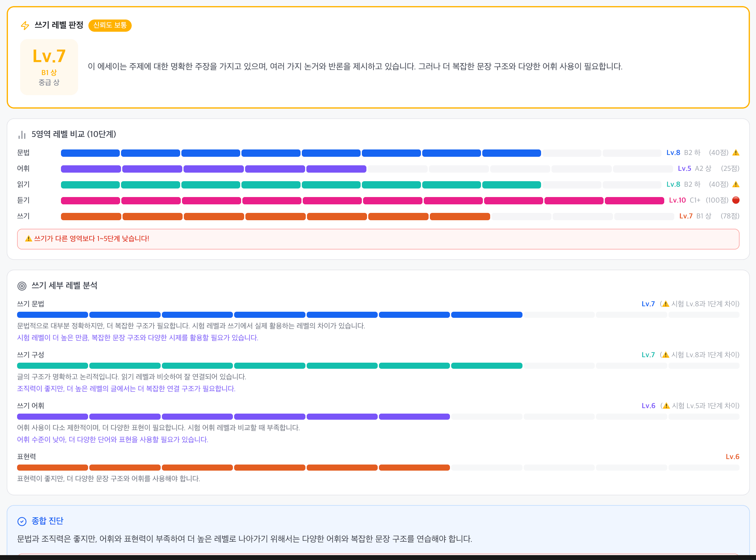Click the 듣기 label in the comparison chart
Image resolution: width=756 pixels, height=560 pixels.
point(23,200)
